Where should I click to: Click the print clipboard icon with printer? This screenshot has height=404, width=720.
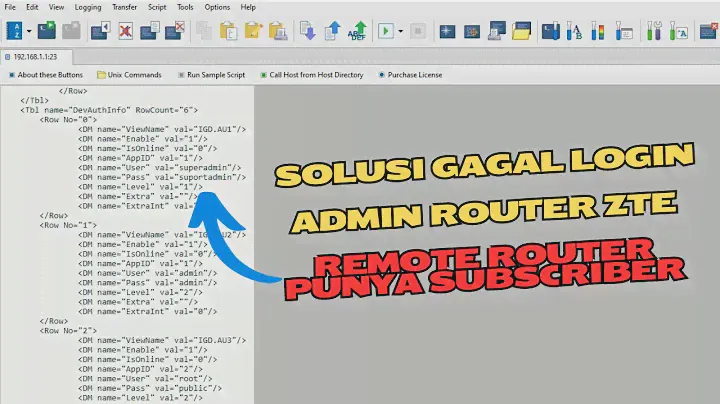pos(277,31)
